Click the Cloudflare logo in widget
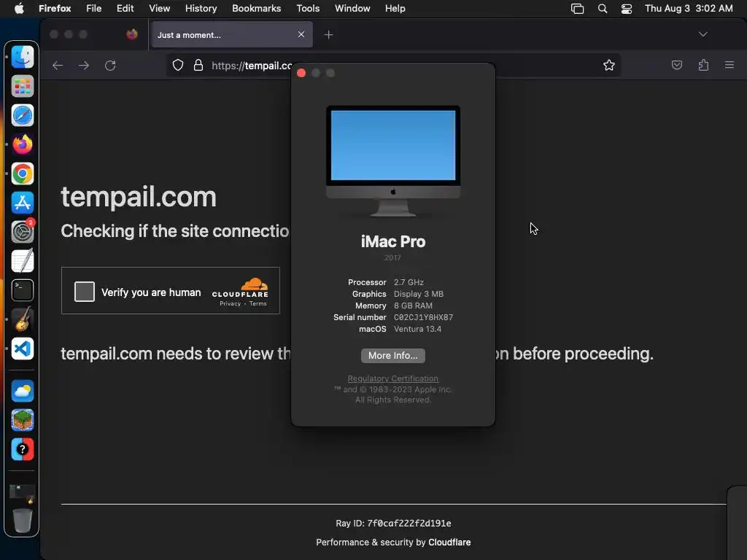The height and width of the screenshot is (560, 747). 240,287
